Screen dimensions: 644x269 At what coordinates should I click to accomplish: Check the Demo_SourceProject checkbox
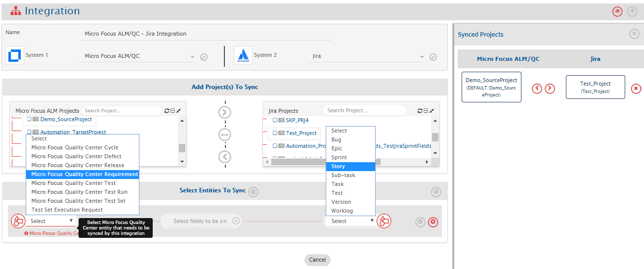[29, 119]
